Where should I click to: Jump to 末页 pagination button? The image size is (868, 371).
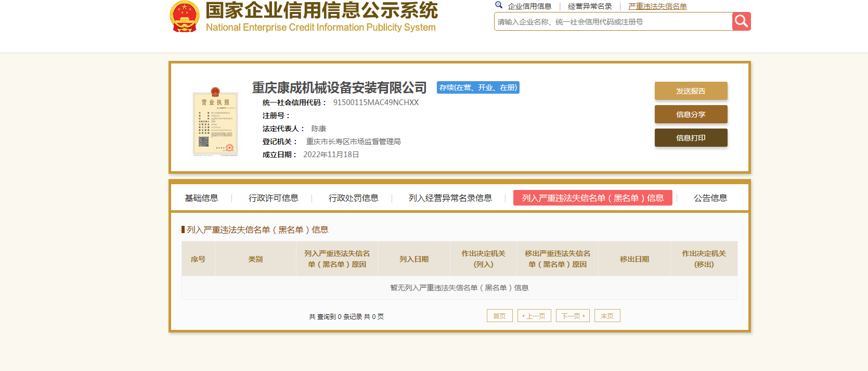coord(607,316)
